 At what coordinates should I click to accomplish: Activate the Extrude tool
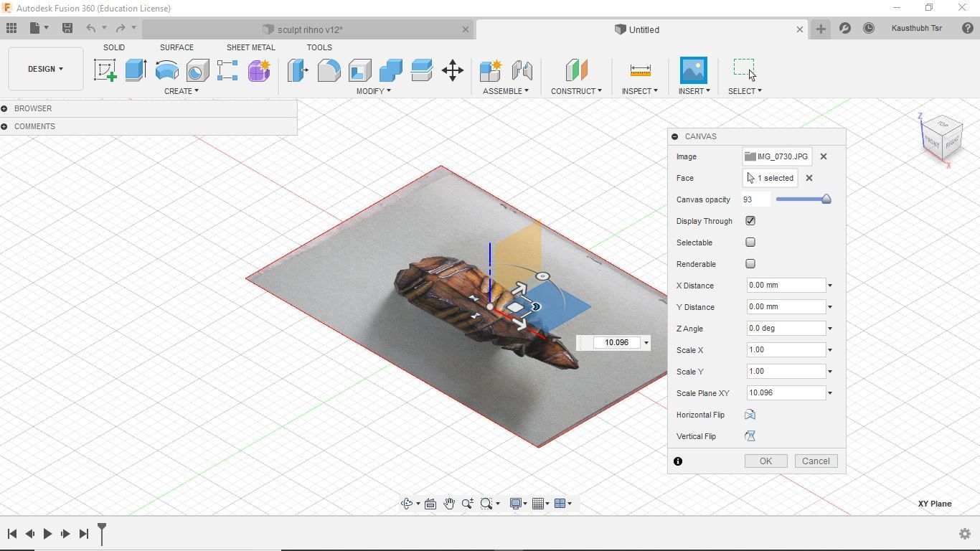pos(135,70)
